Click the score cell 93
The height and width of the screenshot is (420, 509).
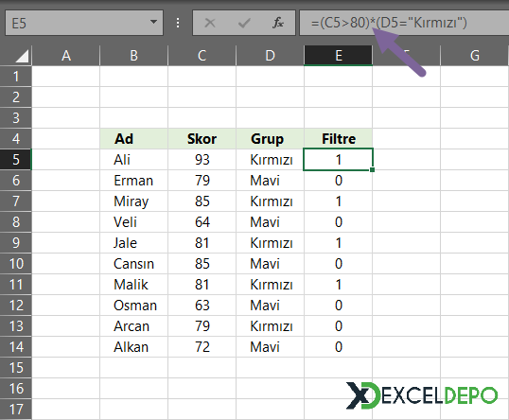[202, 159]
